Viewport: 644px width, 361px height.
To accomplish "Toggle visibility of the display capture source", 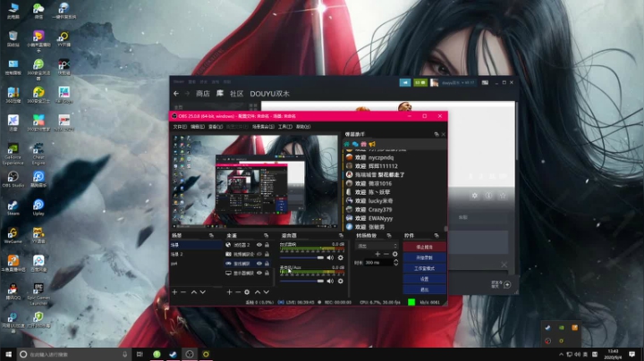I will [259, 273].
